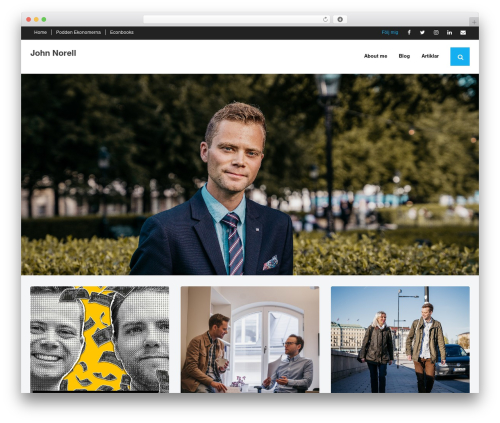This screenshot has width=500, height=423.
Task: Open the About me page
Action: point(376,56)
